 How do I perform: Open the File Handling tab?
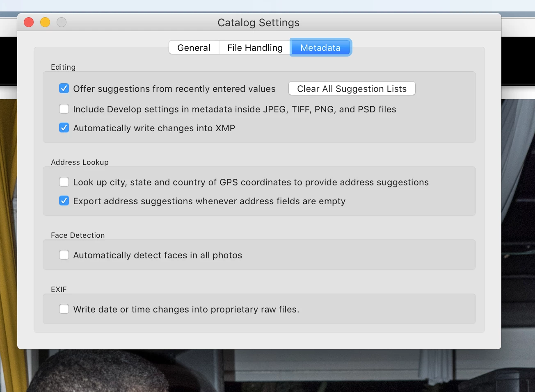coord(255,48)
